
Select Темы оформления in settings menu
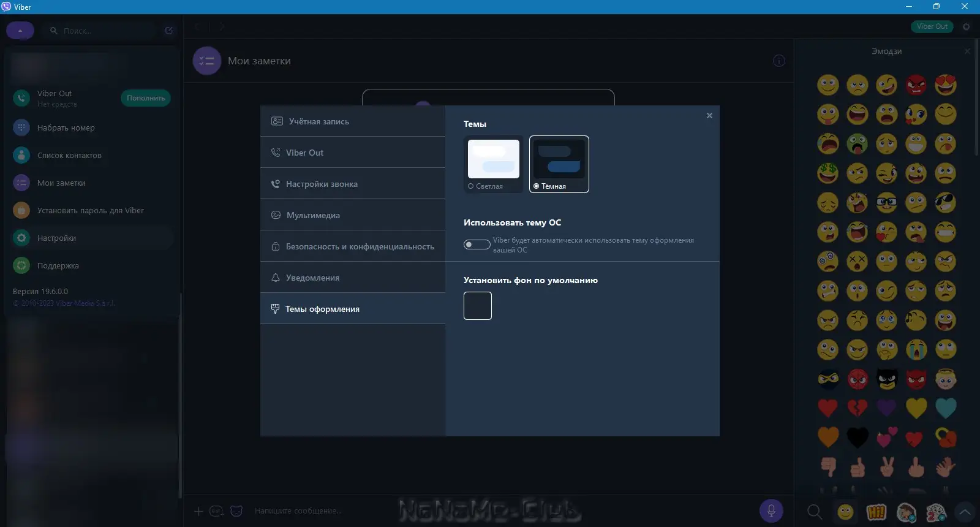pos(353,309)
